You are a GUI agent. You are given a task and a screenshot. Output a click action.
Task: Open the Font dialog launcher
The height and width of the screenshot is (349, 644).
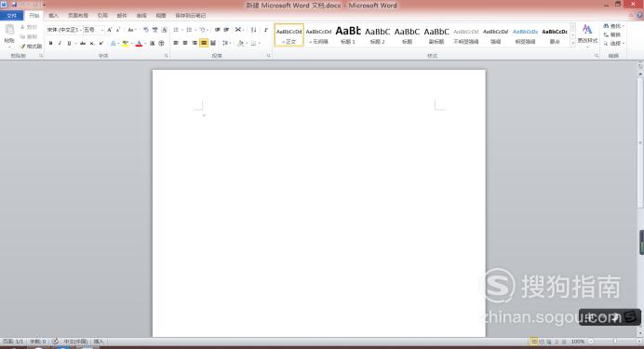tap(167, 56)
